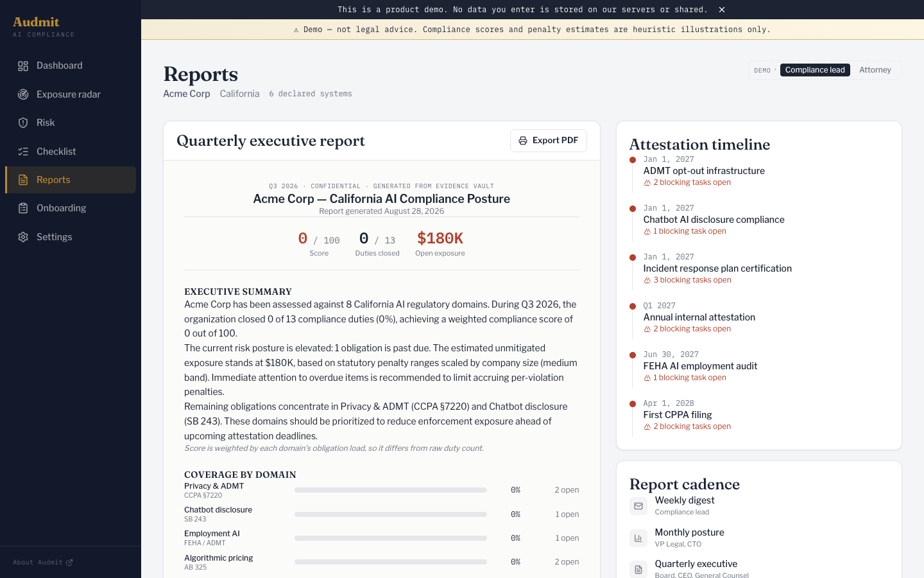Click the Checklist icon in sidebar
Viewport: 924px width, 578px height.
[23, 152]
